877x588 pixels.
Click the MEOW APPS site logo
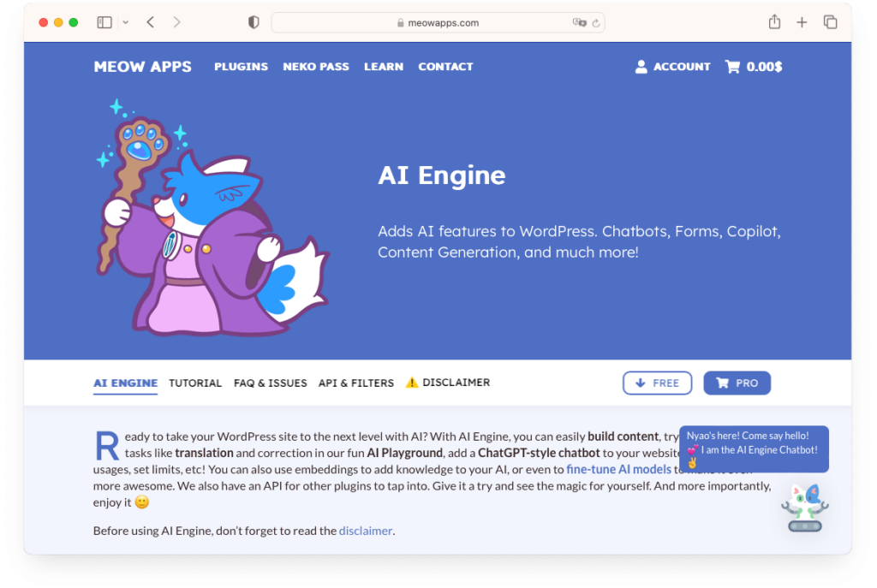[x=143, y=67]
